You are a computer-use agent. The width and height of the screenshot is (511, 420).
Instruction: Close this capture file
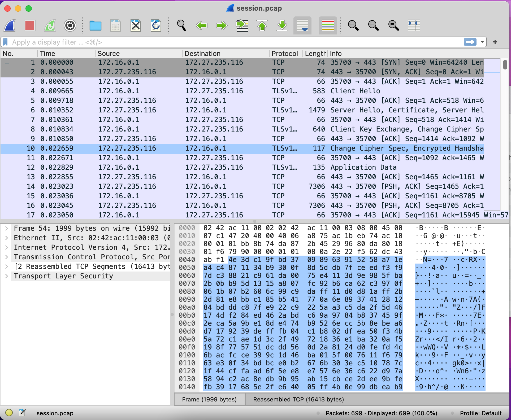pos(136,26)
